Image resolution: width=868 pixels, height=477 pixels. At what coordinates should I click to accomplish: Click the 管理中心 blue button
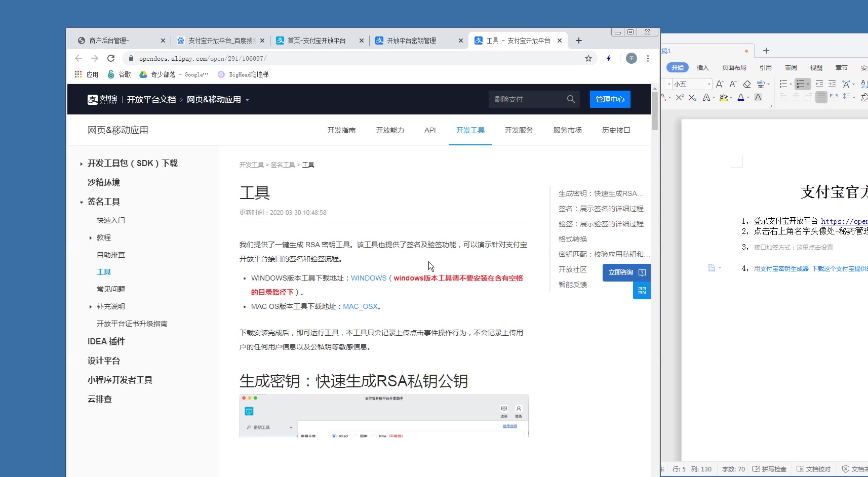pos(610,99)
